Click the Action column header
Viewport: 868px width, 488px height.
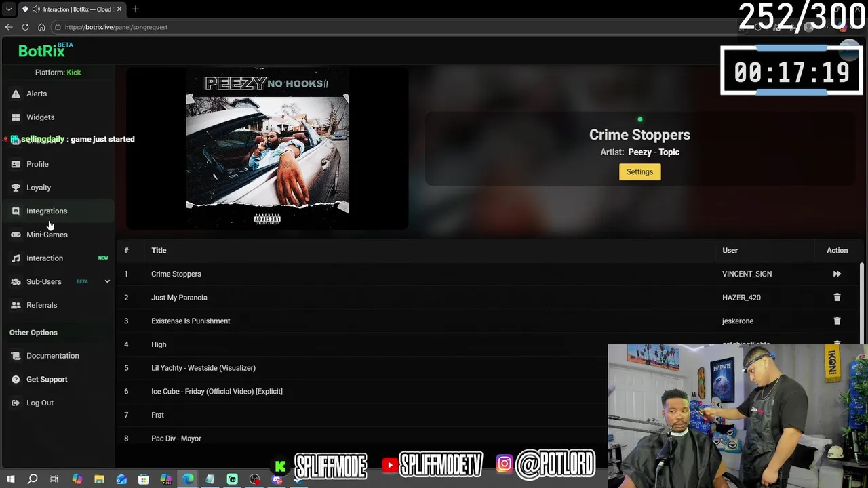point(837,251)
